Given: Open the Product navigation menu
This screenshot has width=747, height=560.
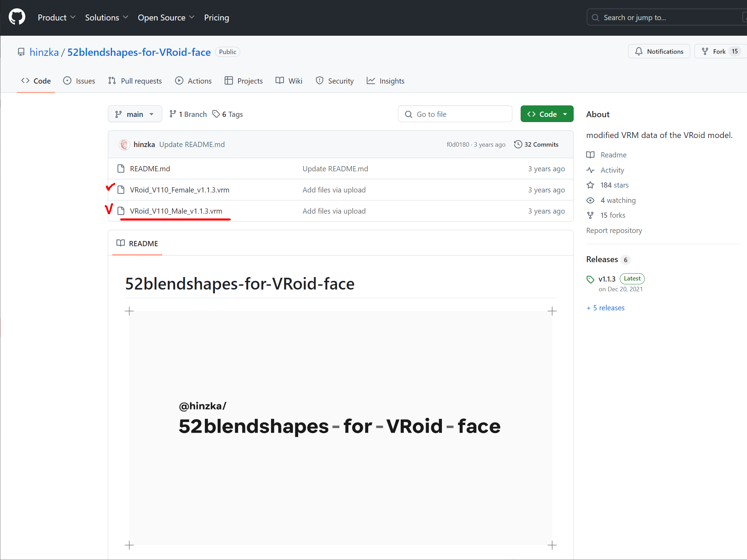Looking at the screenshot, I should 56,17.
